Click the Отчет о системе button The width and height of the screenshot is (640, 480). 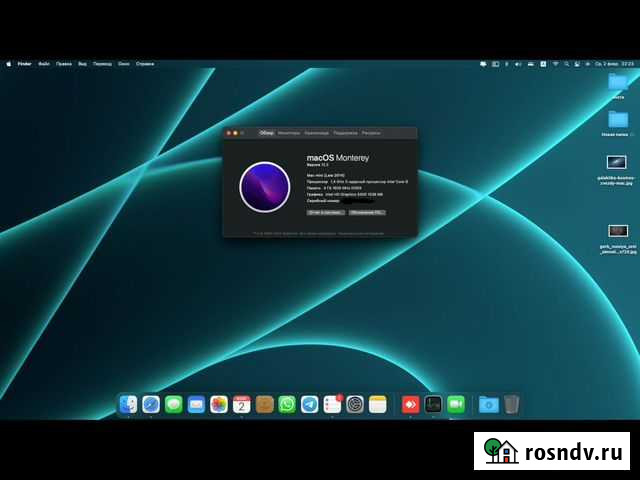pos(325,212)
